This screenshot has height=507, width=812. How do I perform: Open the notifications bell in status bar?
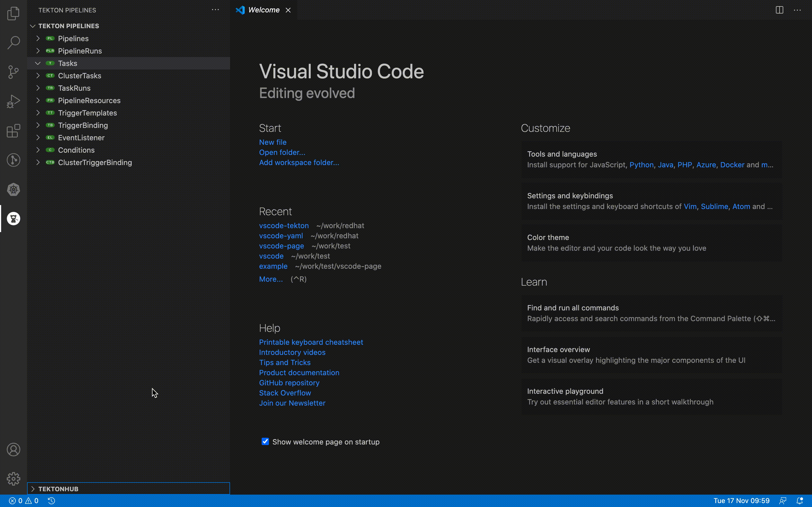[x=800, y=501]
